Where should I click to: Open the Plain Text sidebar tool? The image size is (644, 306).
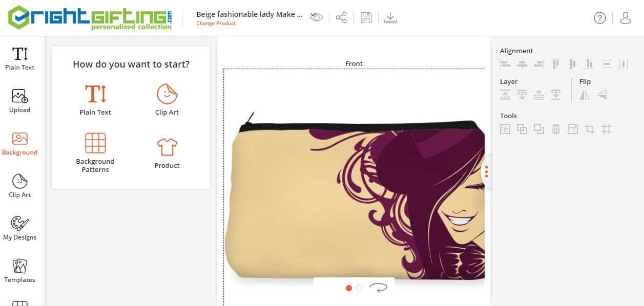click(x=20, y=58)
